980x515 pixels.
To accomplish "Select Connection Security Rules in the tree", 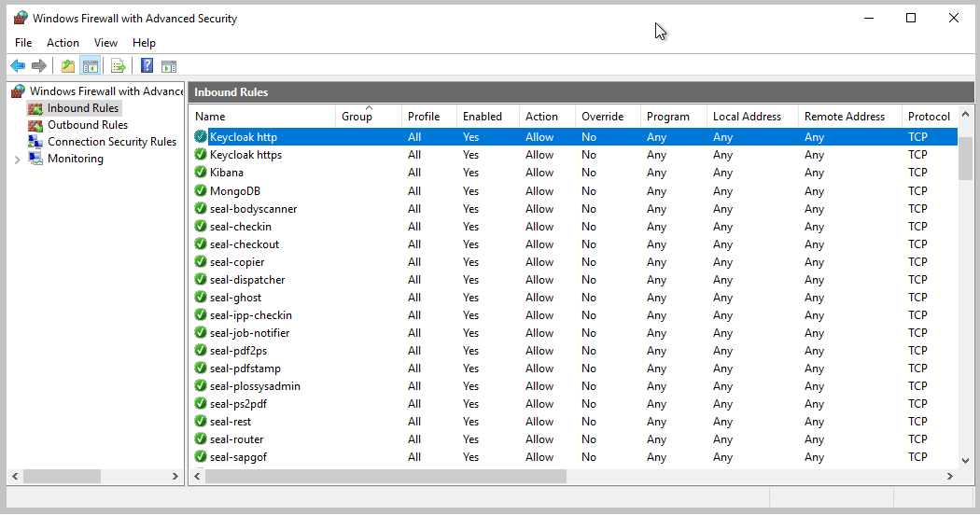I will coord(112,142).
